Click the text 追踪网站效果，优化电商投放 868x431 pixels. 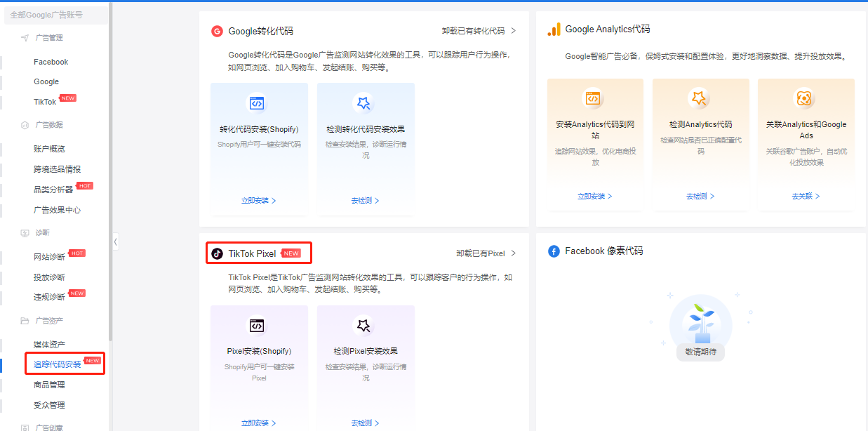click(x=595, y=157)
